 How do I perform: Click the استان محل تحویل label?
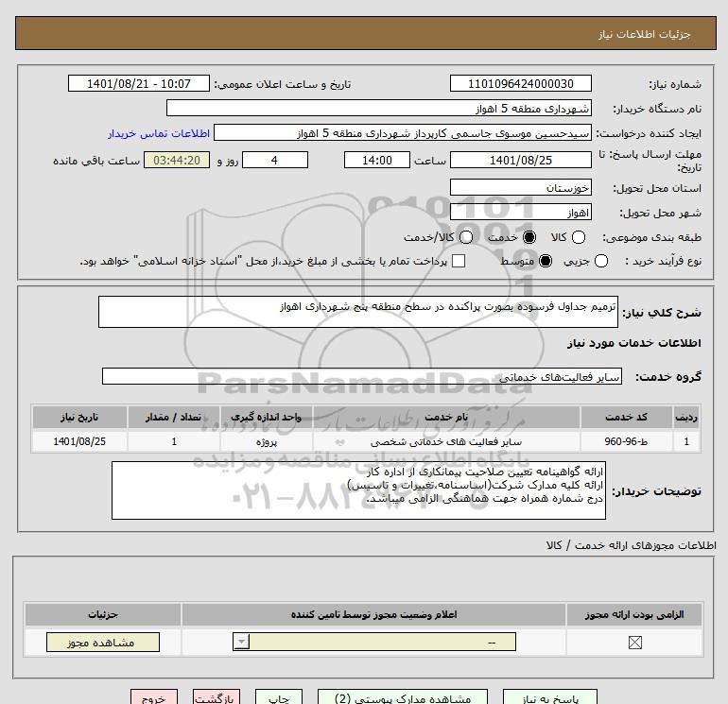pyautogui.click(x=657, y=188)
